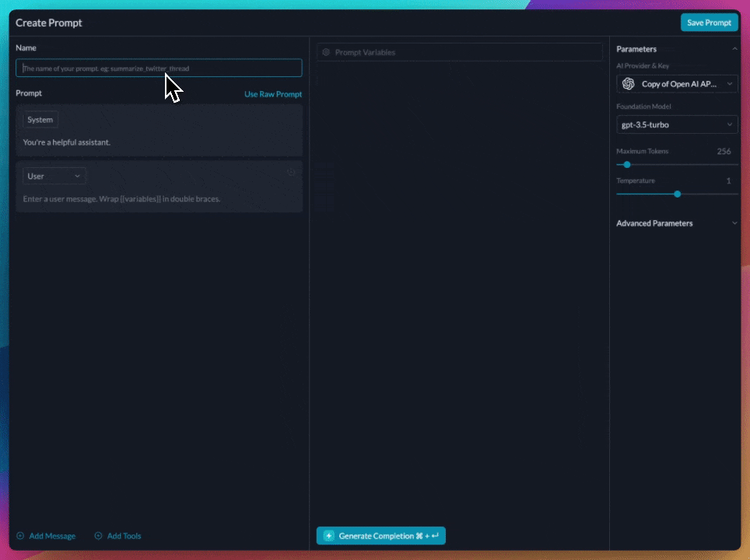Click the gear icon beside Prompt Variables
This screenshot has width=750, height=560.
tap(326, 52)
